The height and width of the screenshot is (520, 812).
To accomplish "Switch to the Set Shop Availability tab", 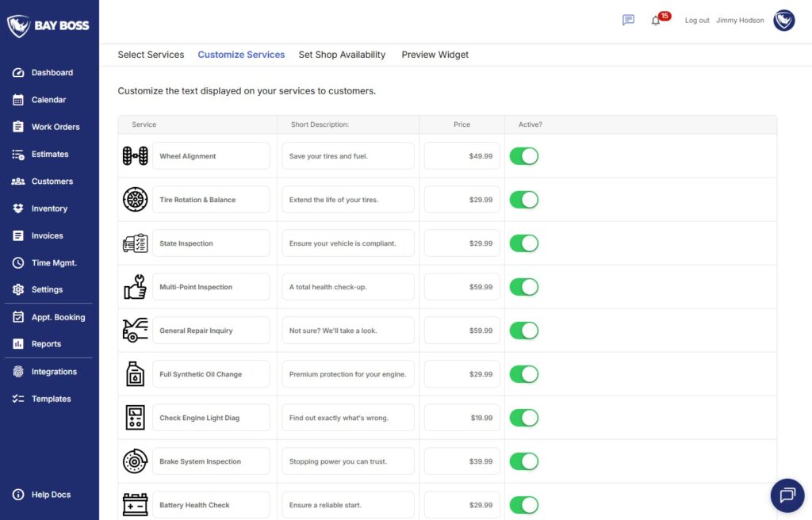I will tap(342, 55).
